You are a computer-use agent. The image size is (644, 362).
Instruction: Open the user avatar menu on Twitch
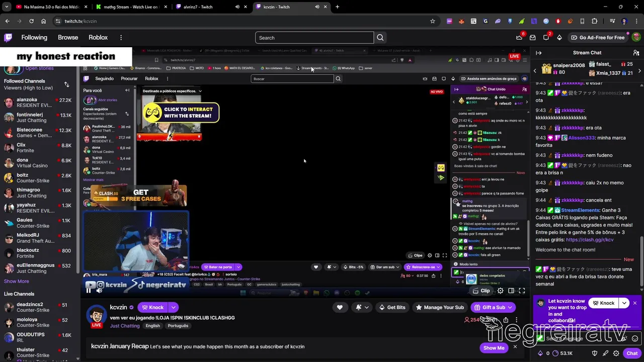(636, 37)
